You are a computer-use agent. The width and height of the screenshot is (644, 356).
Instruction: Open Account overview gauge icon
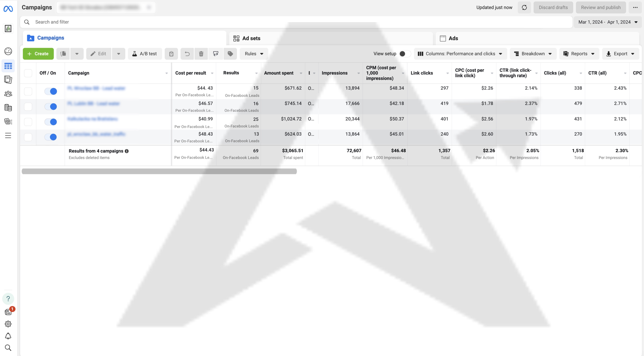[x=8, y=51]
